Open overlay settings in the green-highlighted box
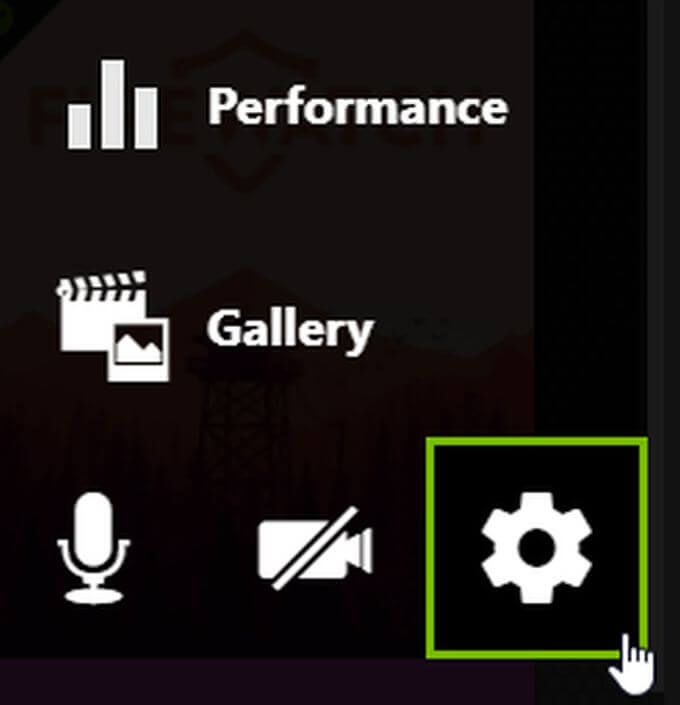680x705 pixels. coord(537,548)
